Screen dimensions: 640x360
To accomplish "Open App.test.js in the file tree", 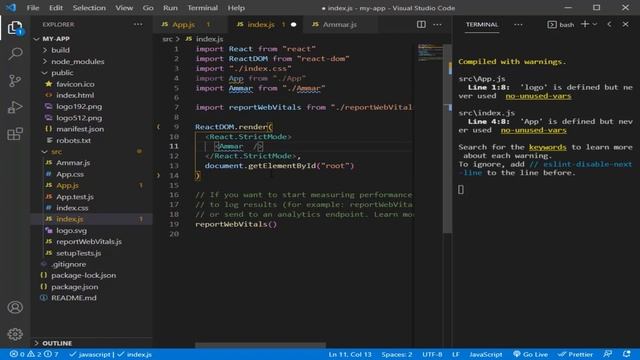I will tap(75, 197).
